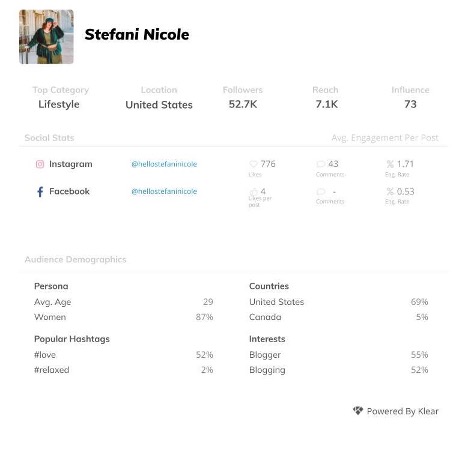
Task: Click the Instagram logo icon
Action: click(40, 164)
